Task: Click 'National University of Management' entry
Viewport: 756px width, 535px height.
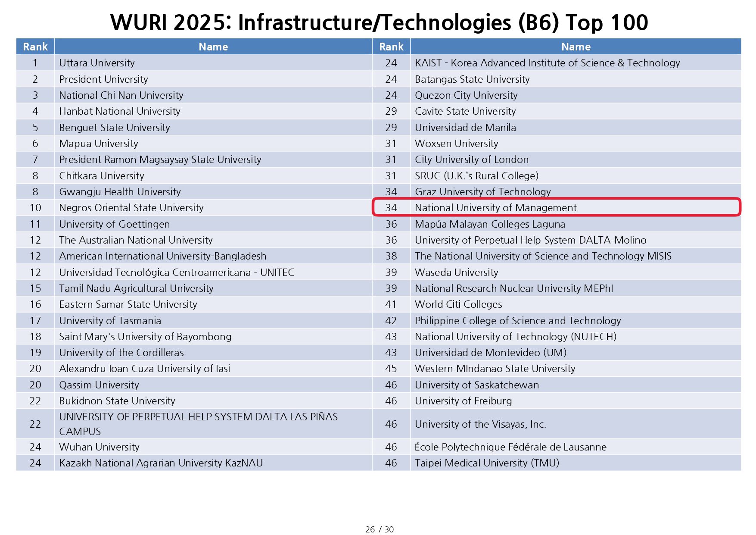Action: coord(496,208)
